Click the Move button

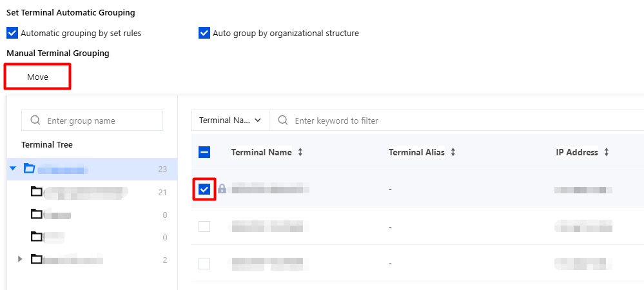pos(38,77)
